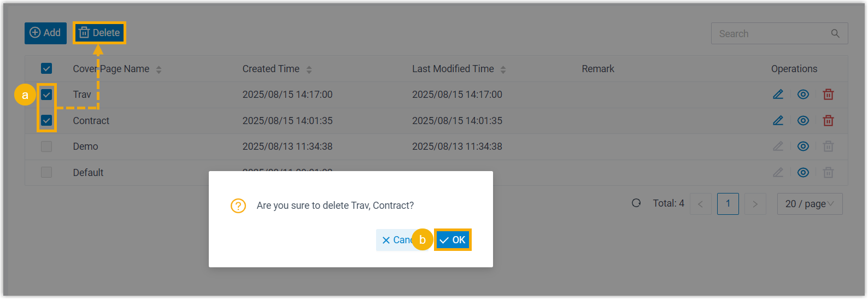
Task: Click the search magnifier icon
Action: coord(835,33)
